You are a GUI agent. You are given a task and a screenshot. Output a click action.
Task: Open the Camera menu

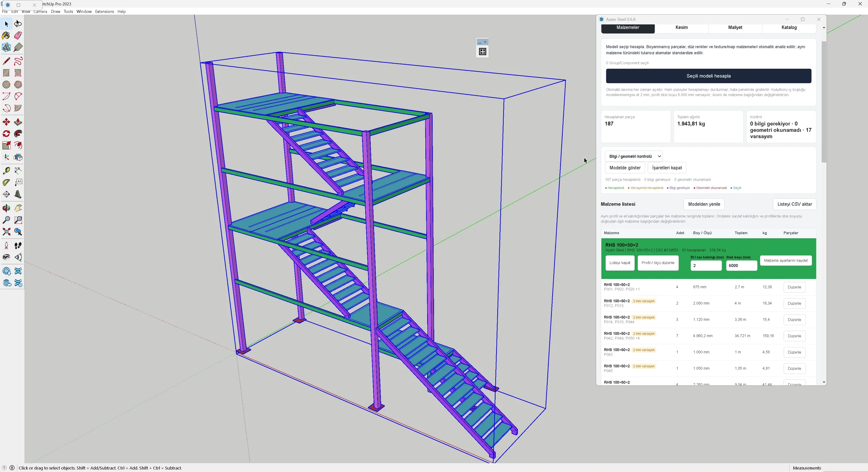pos(40,12)
